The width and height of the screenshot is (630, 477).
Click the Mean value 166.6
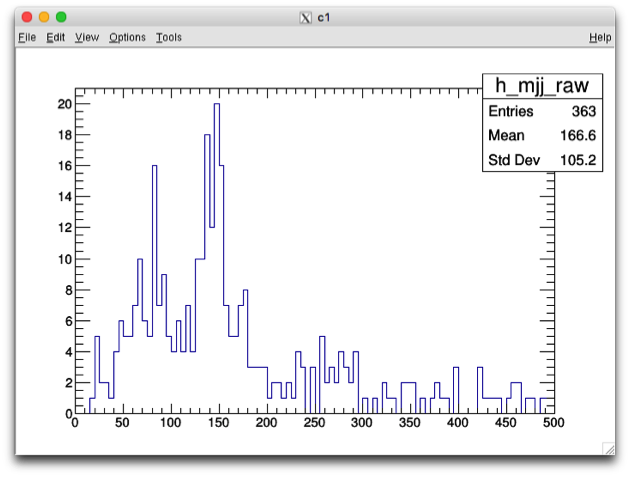click(x=576, y=136)
